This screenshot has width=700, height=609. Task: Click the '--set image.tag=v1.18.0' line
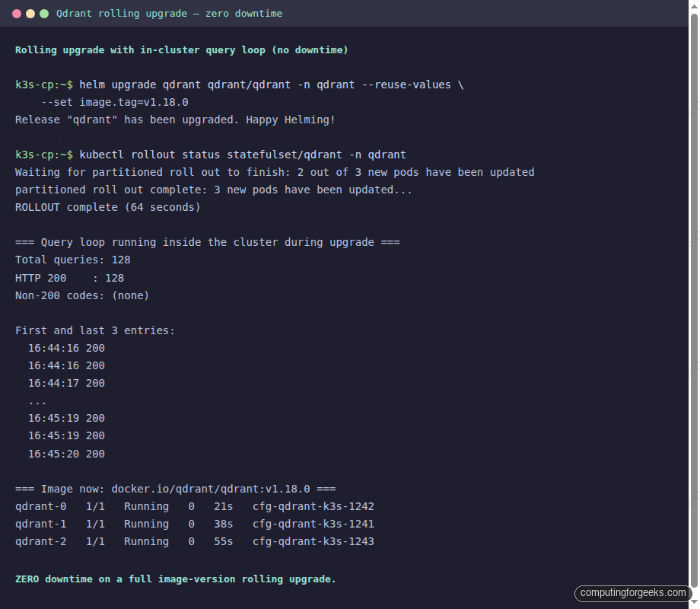pos(115,102)
